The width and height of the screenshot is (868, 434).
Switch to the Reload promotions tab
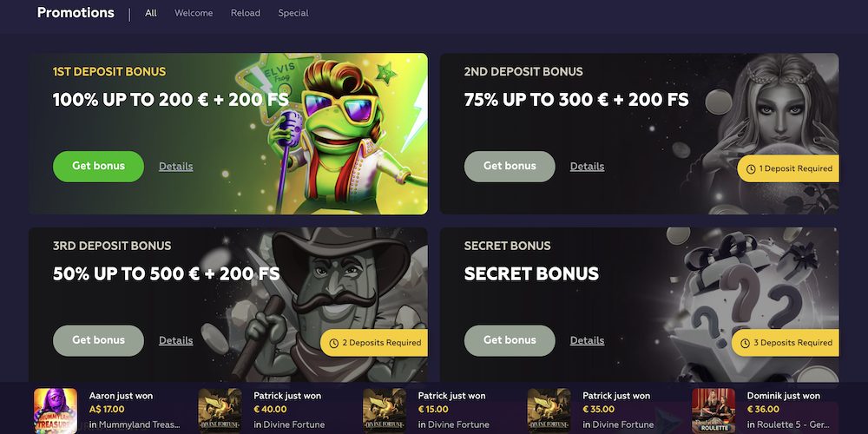point(246,13)
